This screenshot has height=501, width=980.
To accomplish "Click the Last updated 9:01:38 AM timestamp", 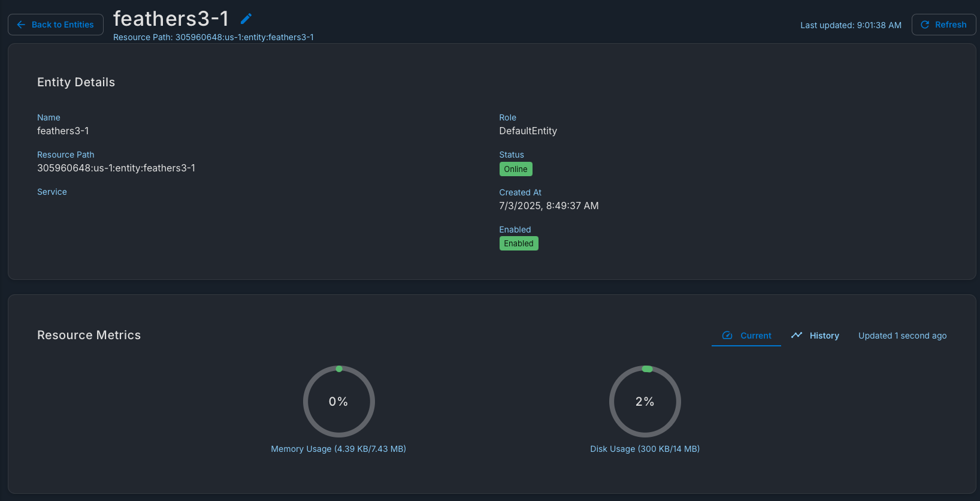I will point(851,25).
